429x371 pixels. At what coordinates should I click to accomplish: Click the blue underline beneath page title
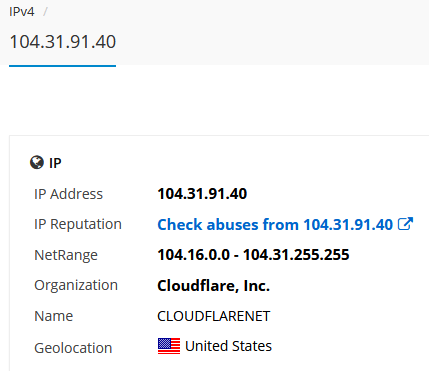click(63, 66)
